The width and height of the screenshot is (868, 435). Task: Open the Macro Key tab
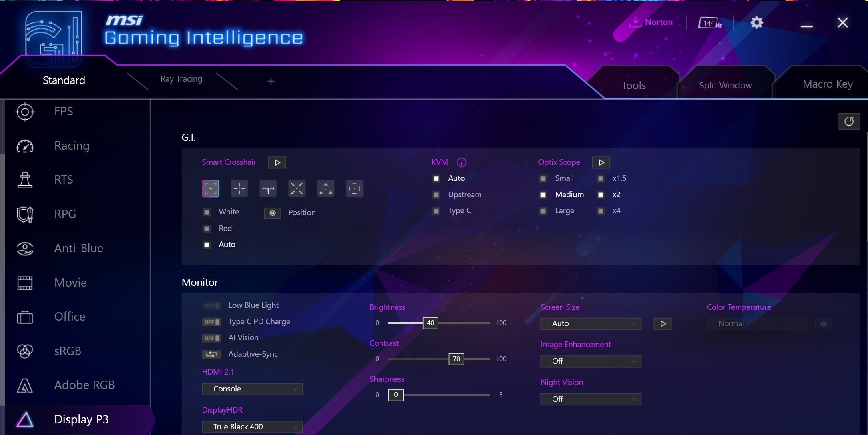pos(828,84)
